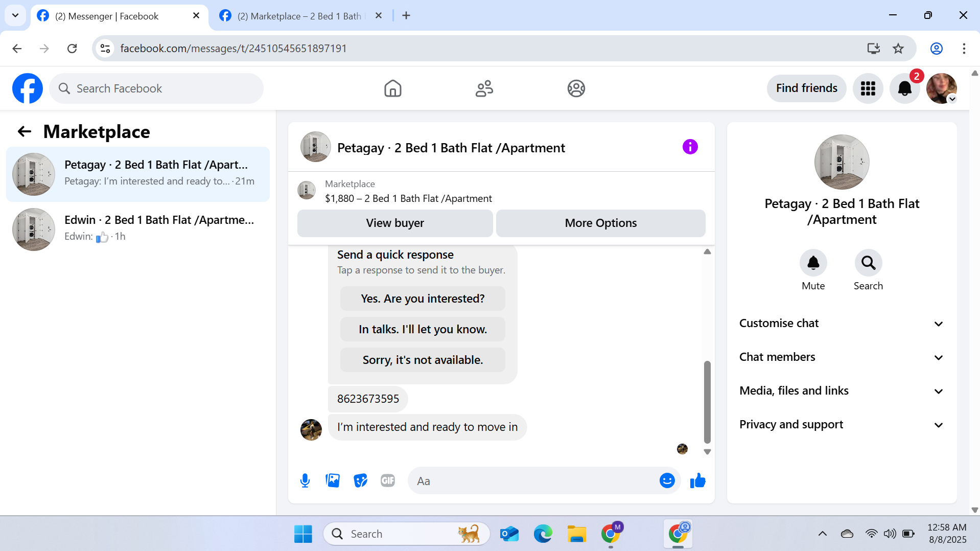Click the phone number message 8623673595
Viewport: 980px width, 551px height.
pyautogui.click(x=368, y=399)
